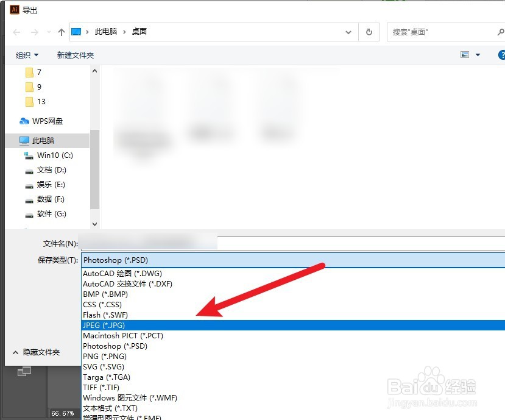
Task: Open folder 13 in the sidebar
Action: point(35,102)
